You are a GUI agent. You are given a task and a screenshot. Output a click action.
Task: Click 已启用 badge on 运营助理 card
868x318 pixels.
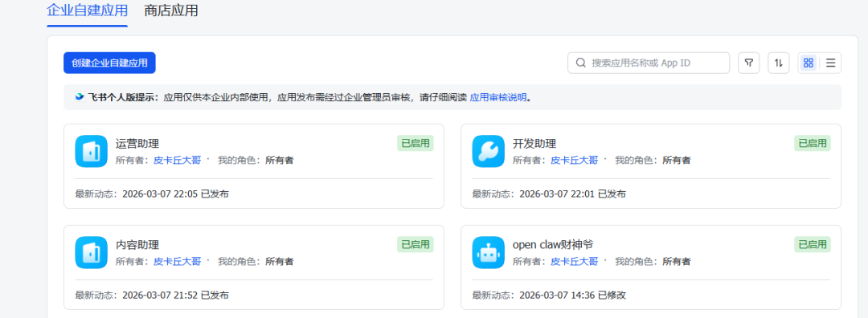tap(416, 143)
